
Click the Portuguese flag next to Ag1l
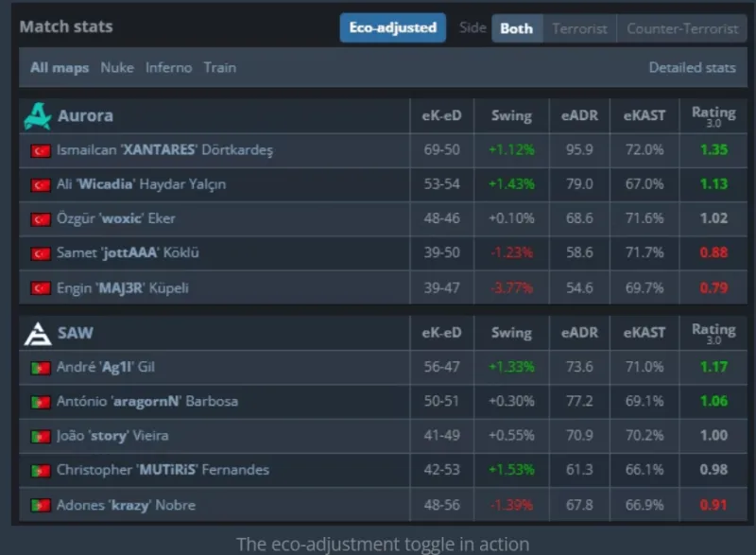coord(40,368)
